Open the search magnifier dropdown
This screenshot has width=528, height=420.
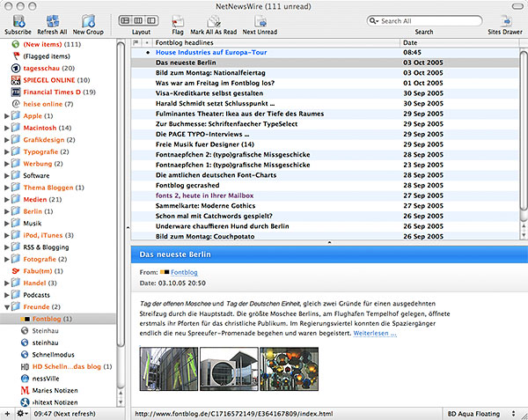374,21
